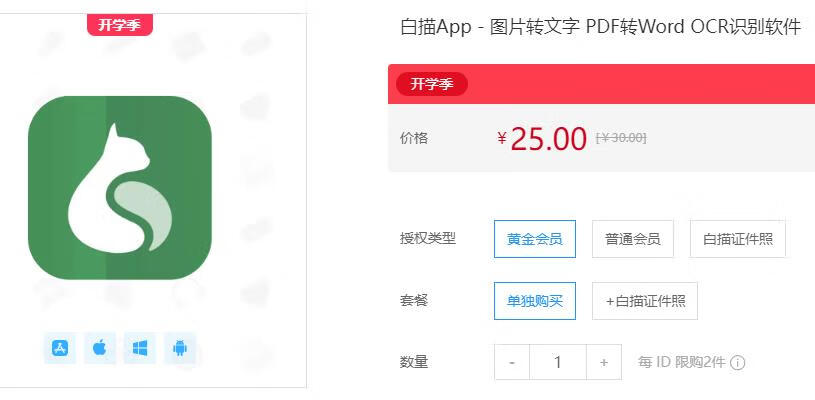815x400 pixels.
Task: Choose 白描证件照 license type
Action: pyautogui.click(x=738, y=239)
